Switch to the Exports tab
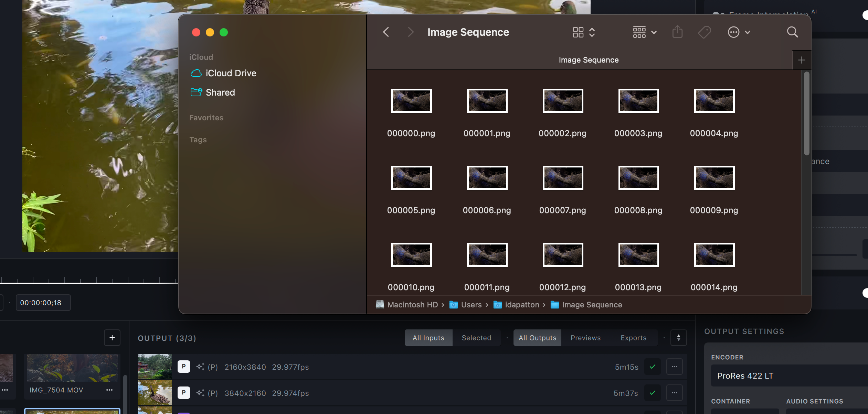Viewport: 868px width, 414px height. (633, 338)
